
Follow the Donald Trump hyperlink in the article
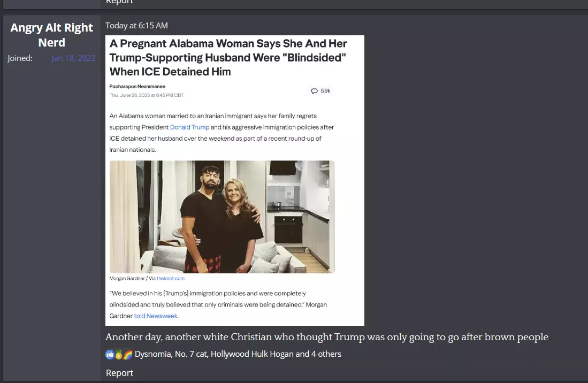tap(190, 127)
